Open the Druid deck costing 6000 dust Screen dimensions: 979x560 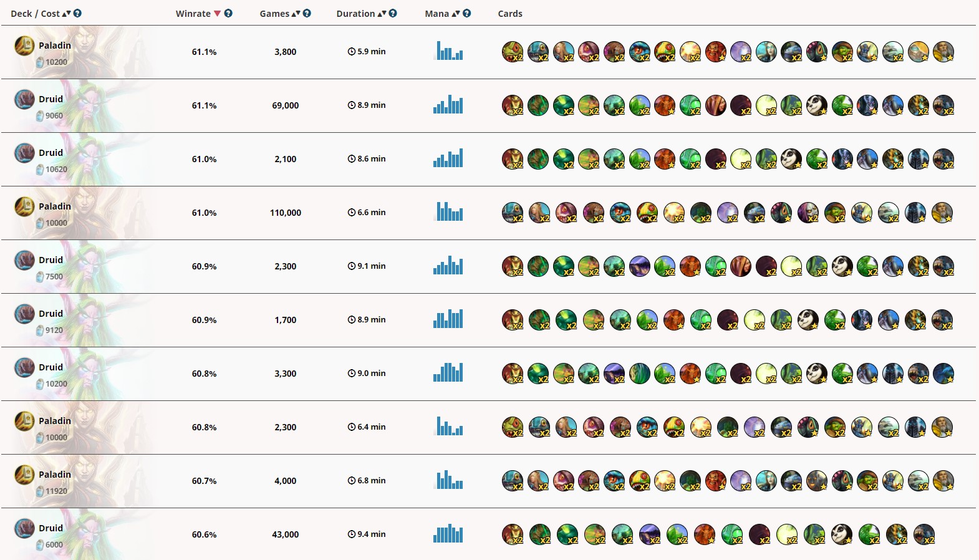[488, 534]
